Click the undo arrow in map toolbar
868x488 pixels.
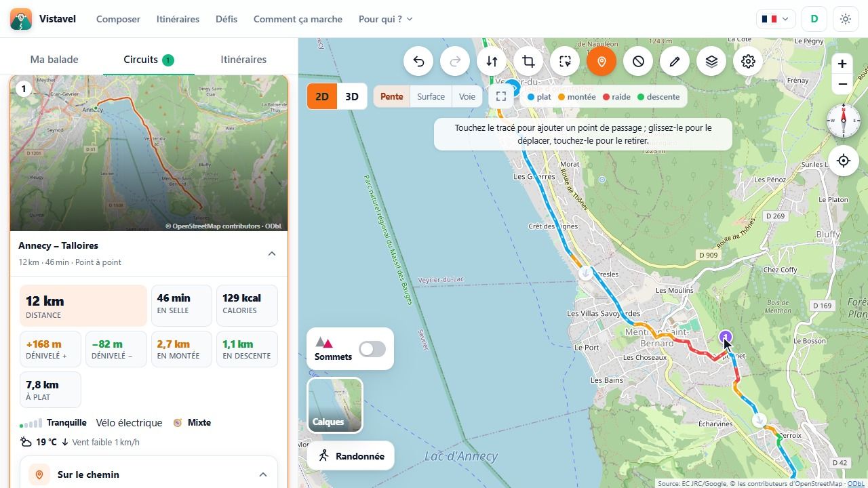point(418,62)
